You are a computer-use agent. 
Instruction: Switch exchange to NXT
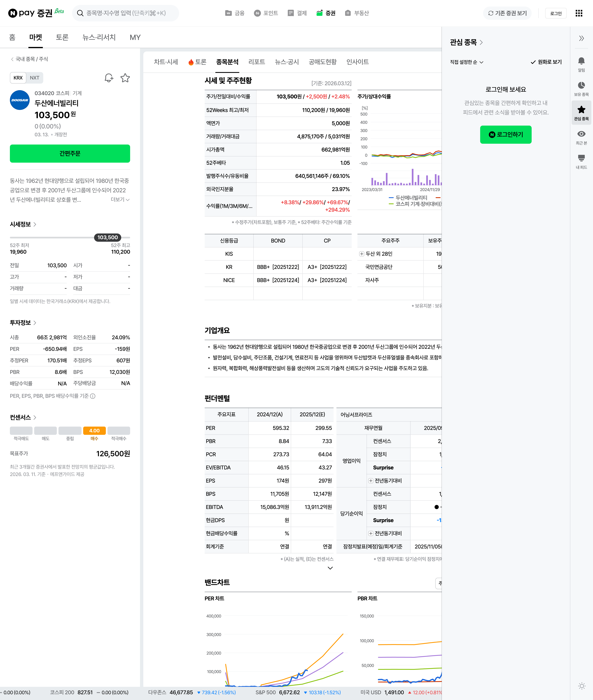tap(35, 78)
